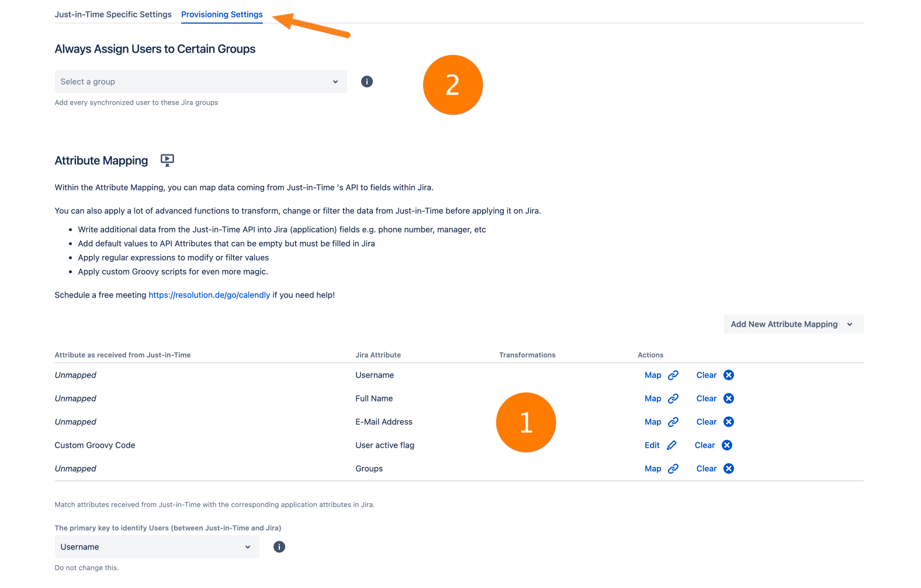Image resolution: width=921 pixels, height=588 pixels.
Task: Click the clear X icon for Full Name
Action: coord(729,399)
